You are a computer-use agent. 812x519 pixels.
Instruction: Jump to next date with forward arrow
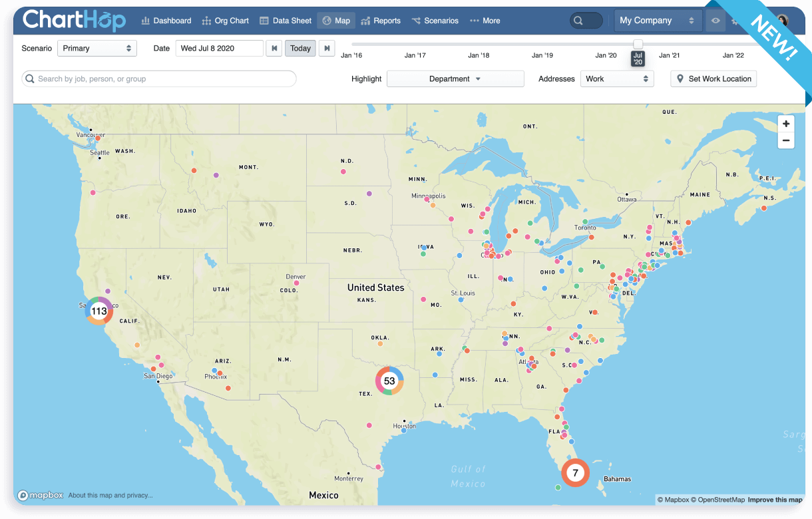pos(326,49)
